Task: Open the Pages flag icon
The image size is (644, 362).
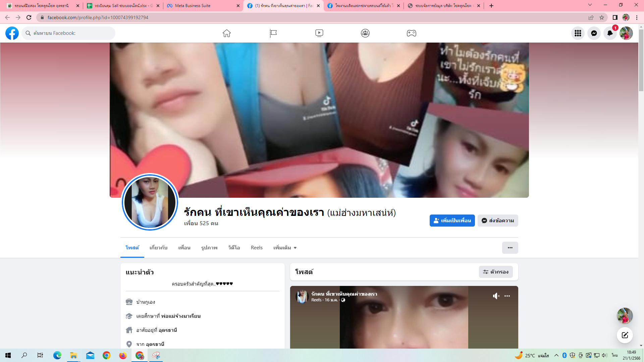Action: (273, 33)
